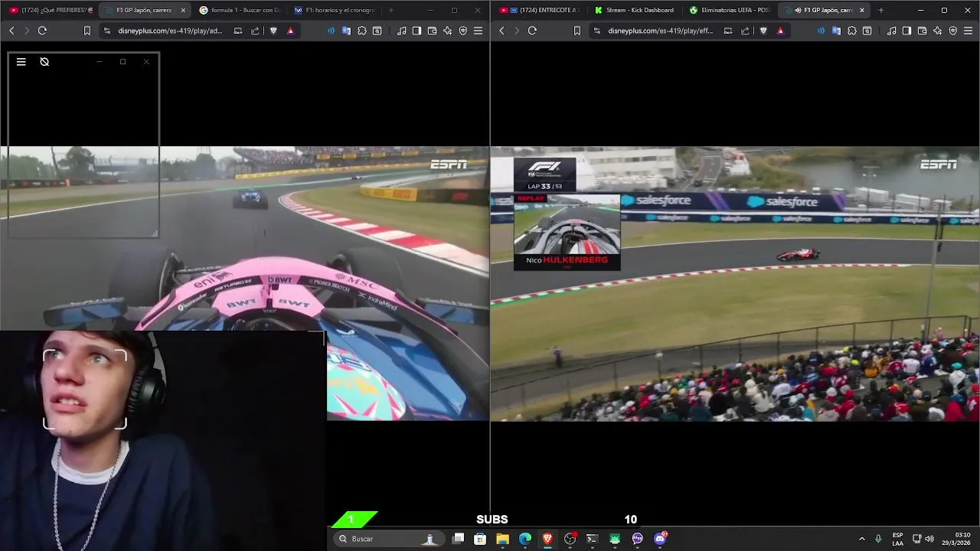Switch to 'formula 1 - Buscar con Google' tab
This screenshot has height=551, width=980.
click(x=240, y=10)
